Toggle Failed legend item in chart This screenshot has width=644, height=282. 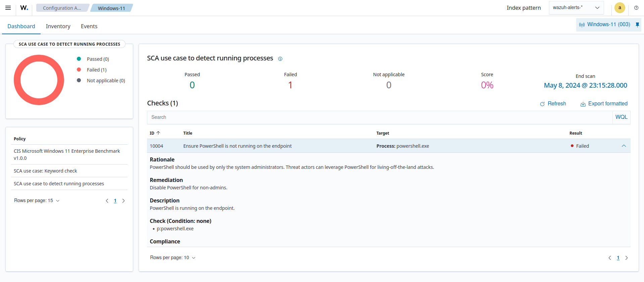(96, 70)
